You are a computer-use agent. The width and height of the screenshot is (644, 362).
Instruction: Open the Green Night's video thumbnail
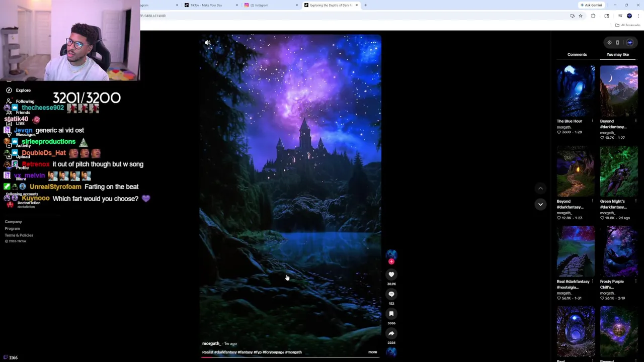[x=619, y=171]
